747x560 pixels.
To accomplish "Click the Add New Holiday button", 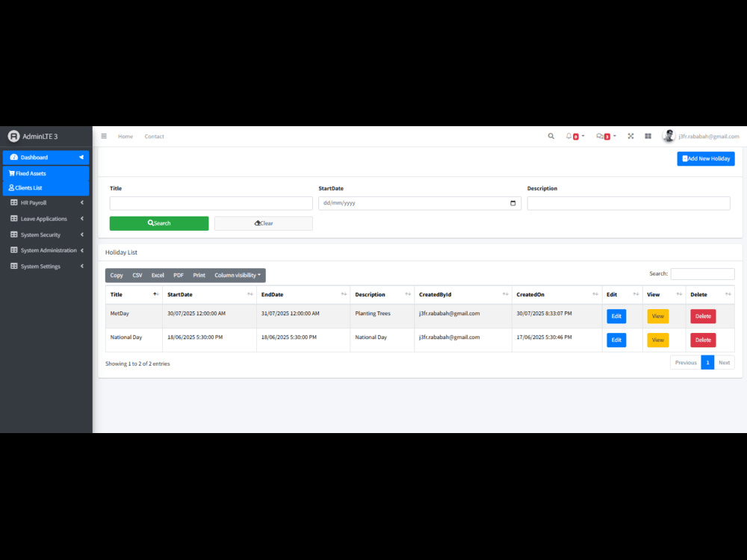I will pos(706,158).
